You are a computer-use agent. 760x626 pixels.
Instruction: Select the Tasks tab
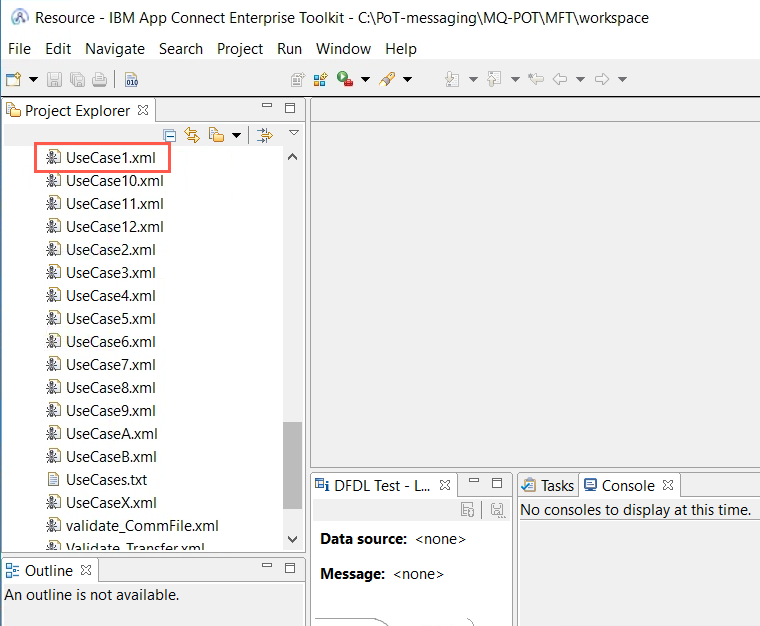click(x=548, y=485)
